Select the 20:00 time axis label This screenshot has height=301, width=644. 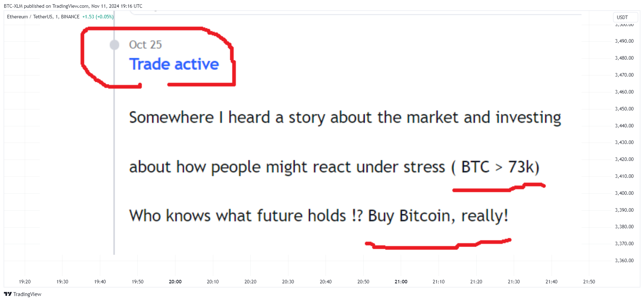(x=175, y=282)
